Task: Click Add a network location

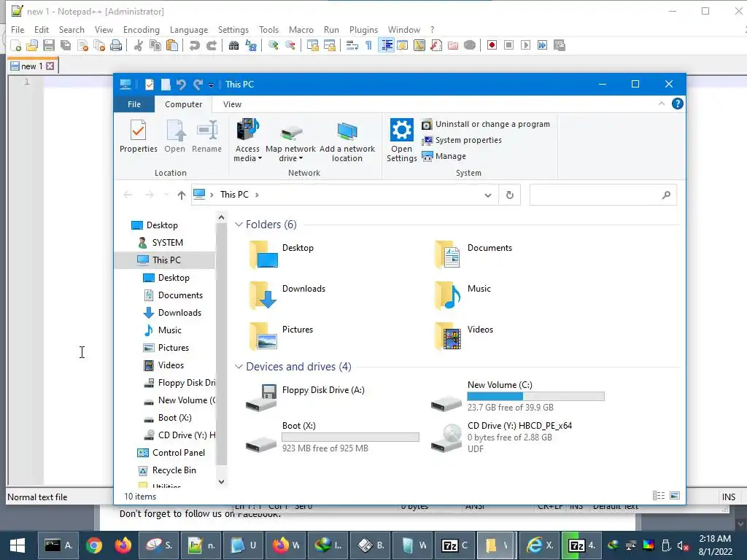Action: coord(347,141)
